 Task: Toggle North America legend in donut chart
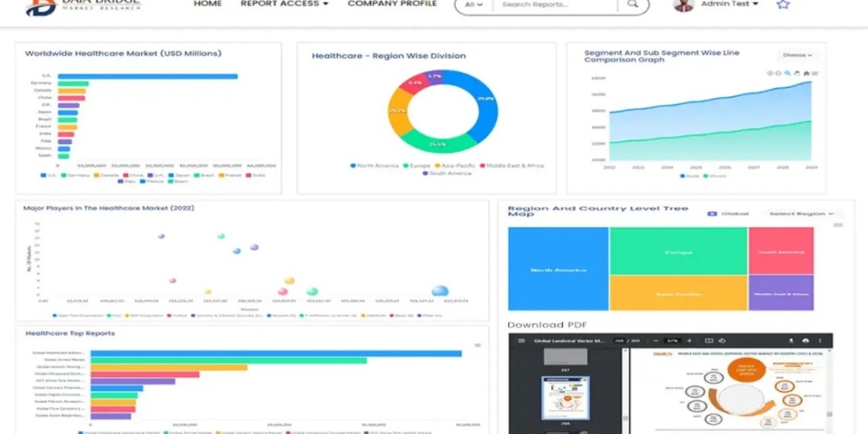coord(375,166)
